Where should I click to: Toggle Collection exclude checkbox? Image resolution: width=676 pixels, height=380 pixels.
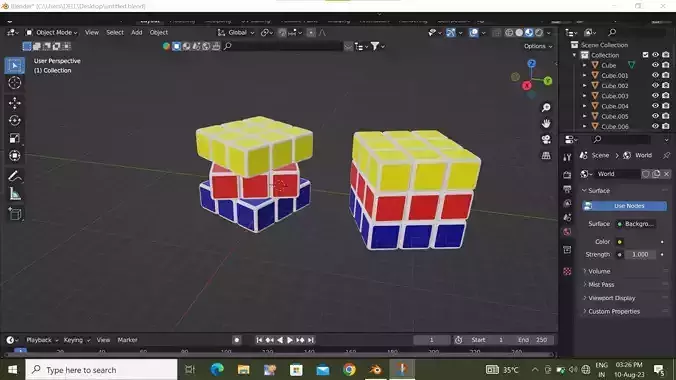pyautogui.click(x=645, y=55)
